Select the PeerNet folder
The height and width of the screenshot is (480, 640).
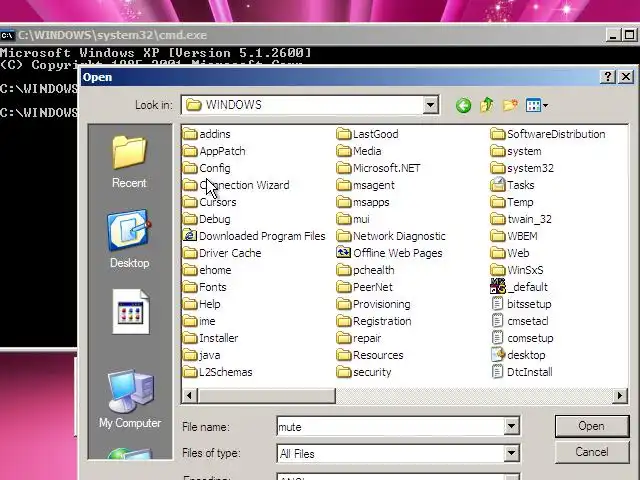click(x=365, y=287)
